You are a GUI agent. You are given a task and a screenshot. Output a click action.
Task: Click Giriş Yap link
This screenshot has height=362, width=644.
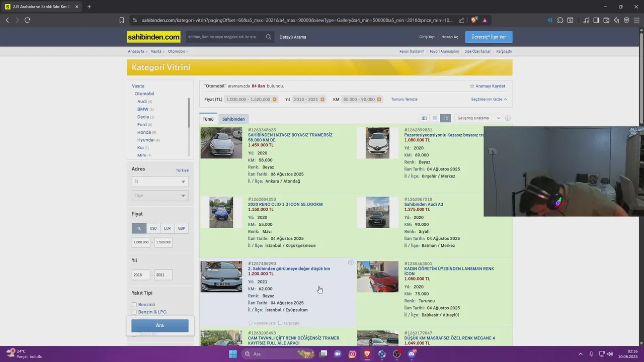(x=427, y=37)
